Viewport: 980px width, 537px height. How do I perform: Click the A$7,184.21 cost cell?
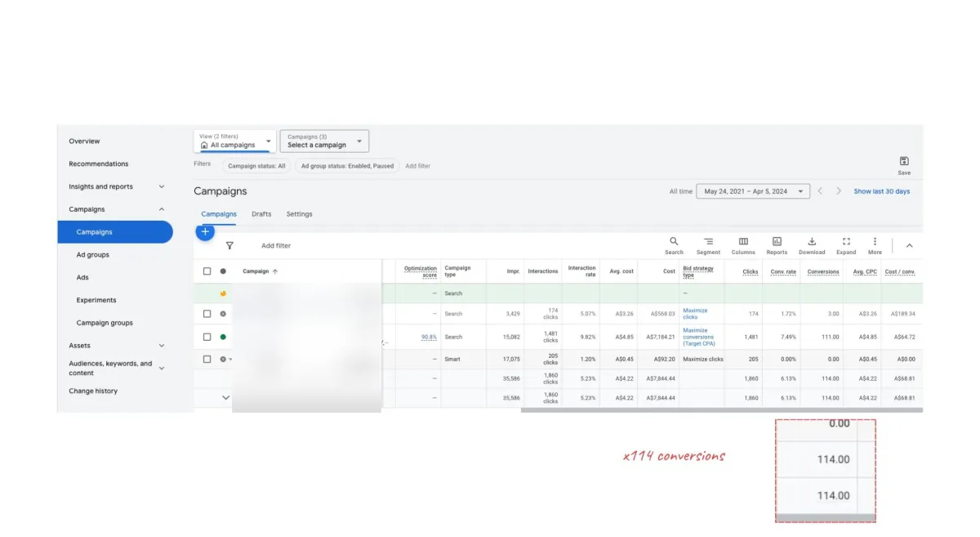tap(660, 337)
